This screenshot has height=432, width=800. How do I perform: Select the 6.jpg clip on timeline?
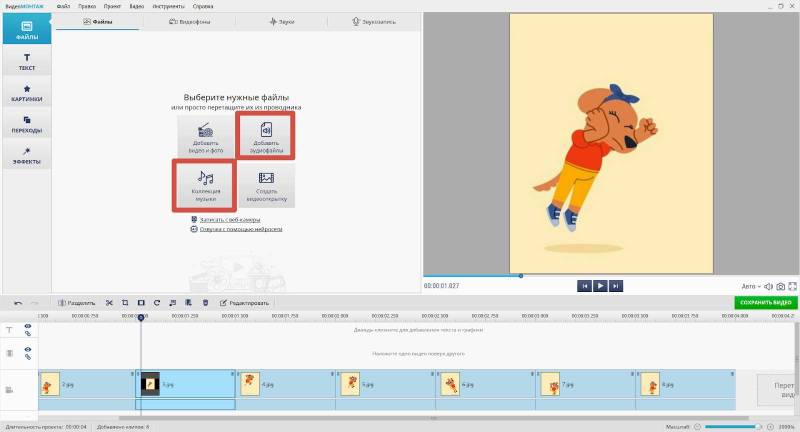point(485,384)
